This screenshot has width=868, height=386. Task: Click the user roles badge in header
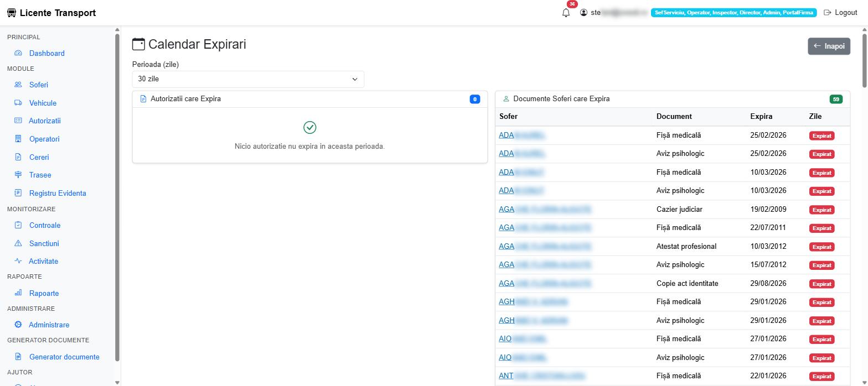coord(733,13)
